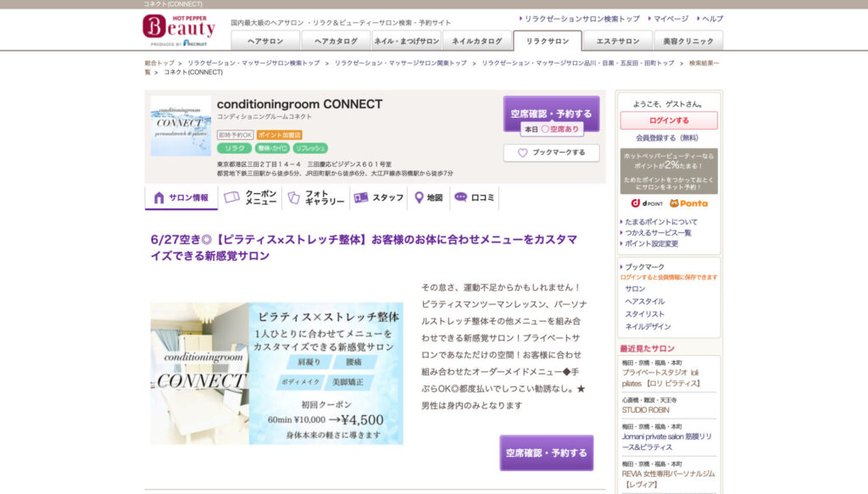Open the ネイルカタログ tab
Viewport: 868px width, 494px height.
coord(476,41)
